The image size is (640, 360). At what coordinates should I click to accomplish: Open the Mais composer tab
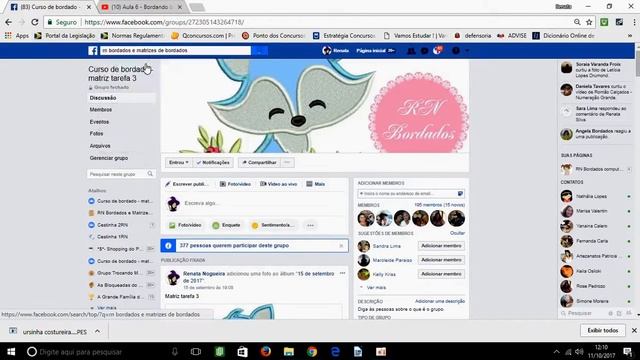(316, 184)
